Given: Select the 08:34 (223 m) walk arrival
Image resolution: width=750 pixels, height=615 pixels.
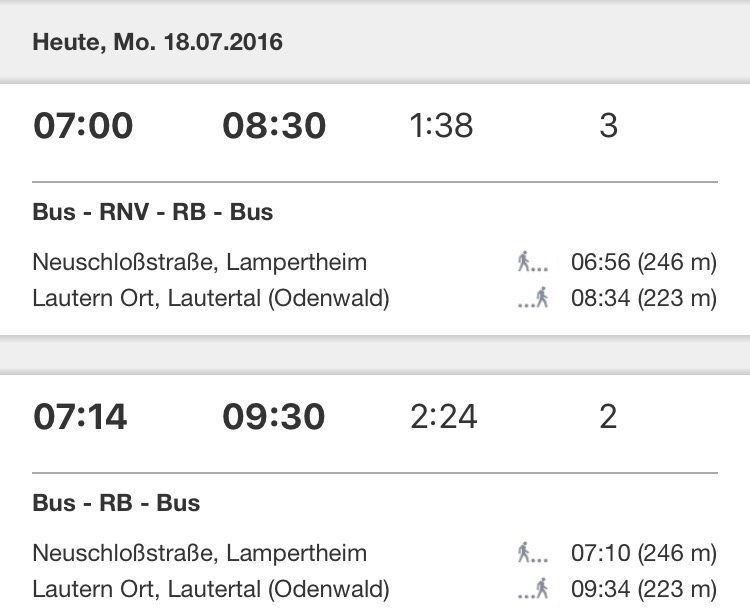Looking at the screenshot, I should pyautogui.click(x=644, y=298).
